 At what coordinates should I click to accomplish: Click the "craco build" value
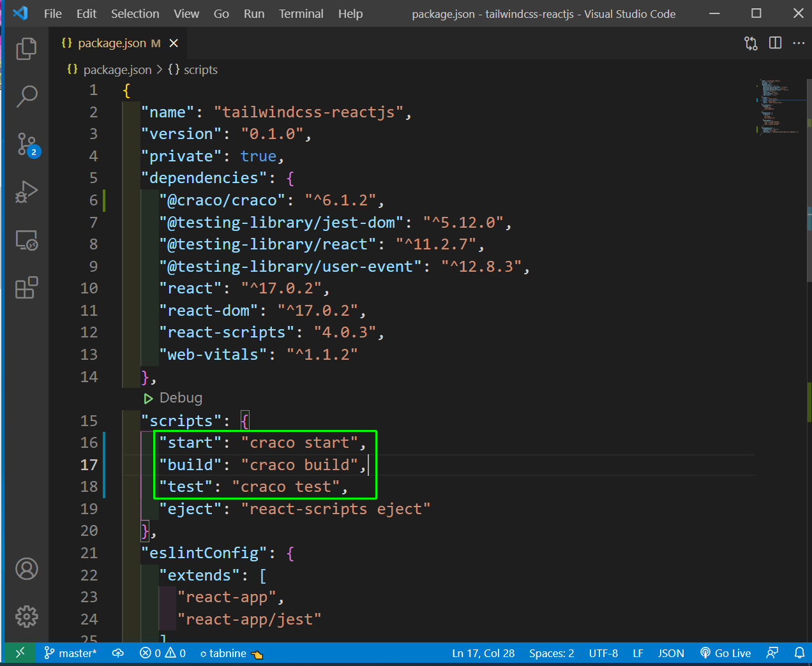tap(299, 465)
